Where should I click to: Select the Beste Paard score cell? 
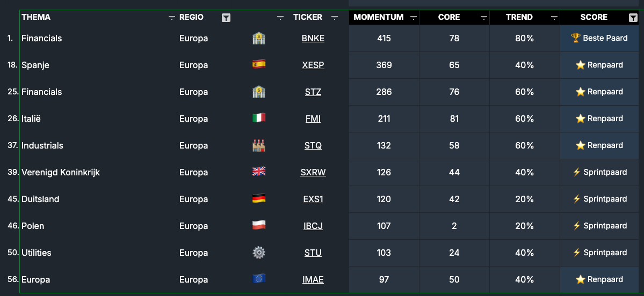pos(599,38)
